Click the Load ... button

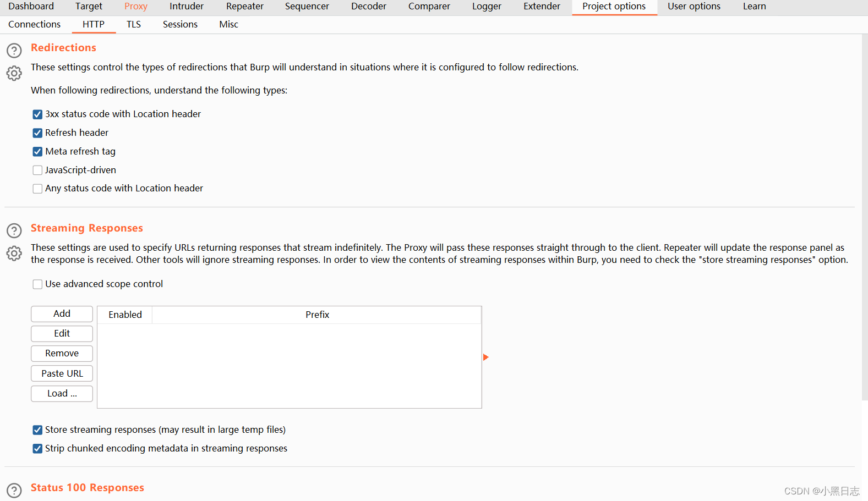(62, 394)
